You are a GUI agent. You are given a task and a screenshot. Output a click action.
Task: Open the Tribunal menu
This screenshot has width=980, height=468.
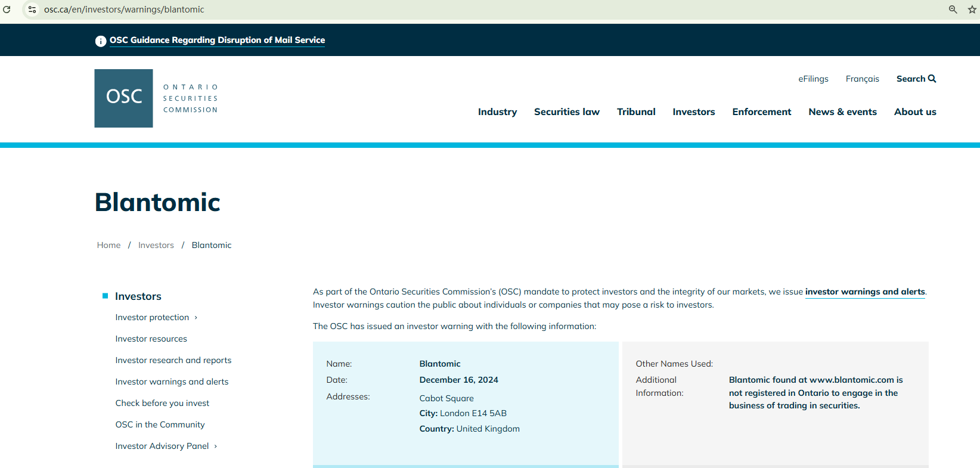636,112
